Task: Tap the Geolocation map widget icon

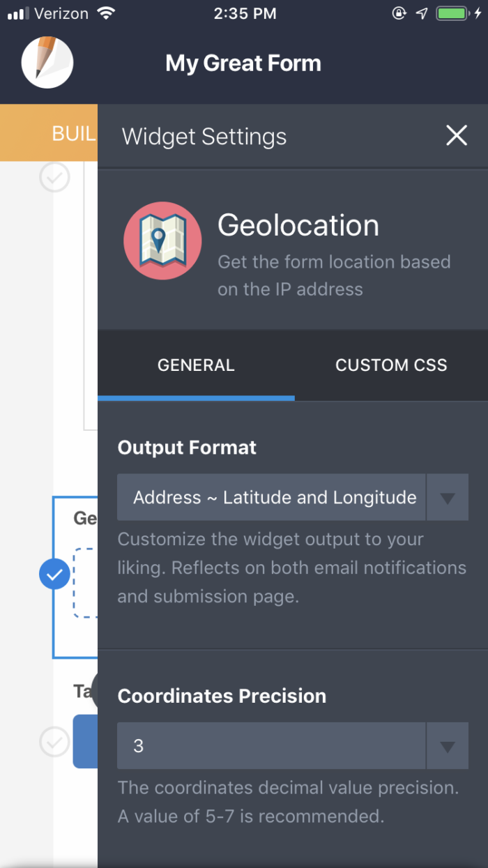Action: 162,241
